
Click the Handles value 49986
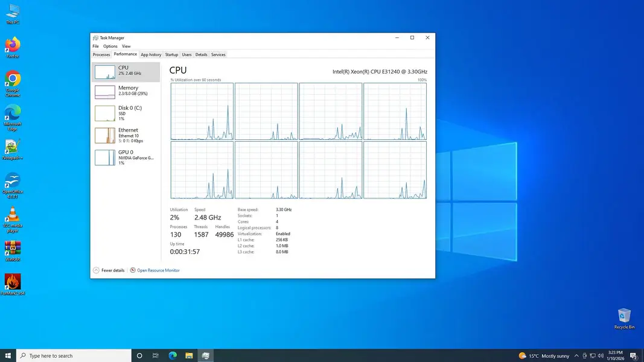click(225, 235)
